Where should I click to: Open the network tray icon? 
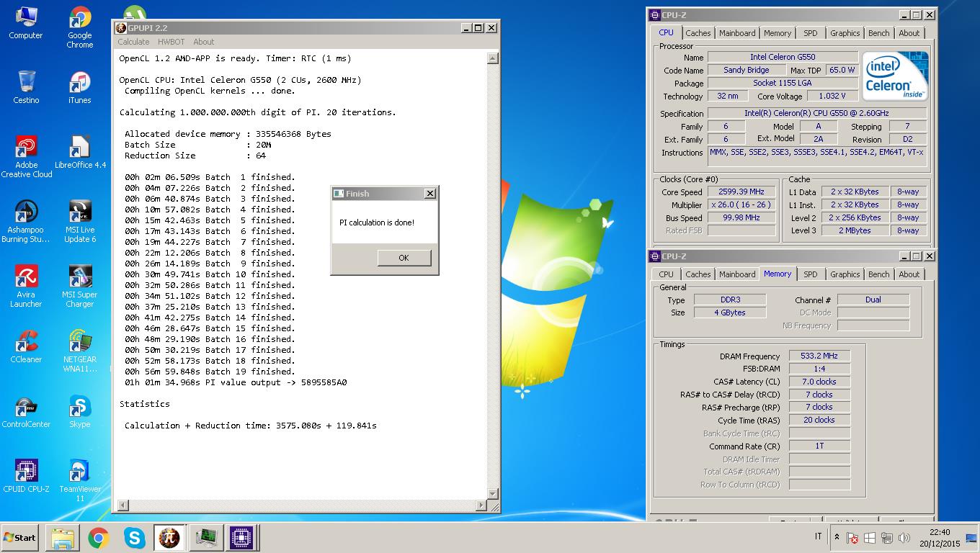pyautogui.click(x=887, y=538)
